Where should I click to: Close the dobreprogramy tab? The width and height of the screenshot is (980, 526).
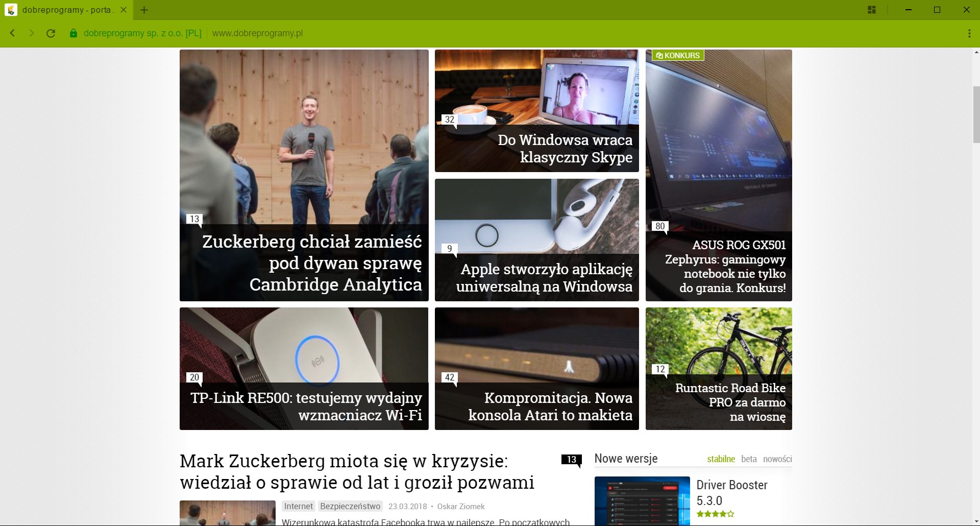point(123,10)
